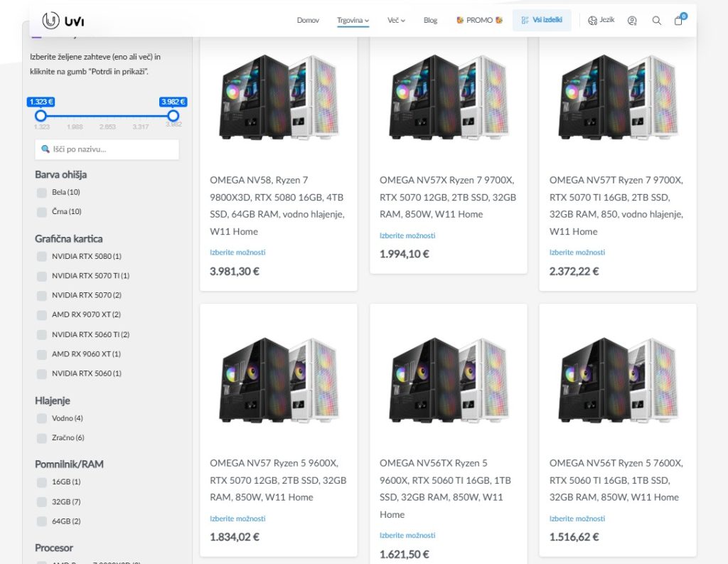Click Izberite možnosti under OMEGA NV57T
Viewport: 728px width, 564px height.
pos(577,252)
